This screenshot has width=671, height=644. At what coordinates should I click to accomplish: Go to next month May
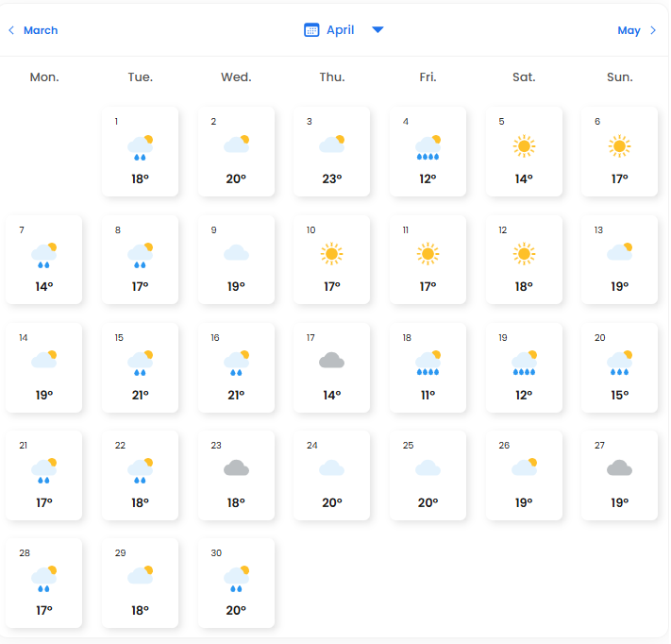629,30
